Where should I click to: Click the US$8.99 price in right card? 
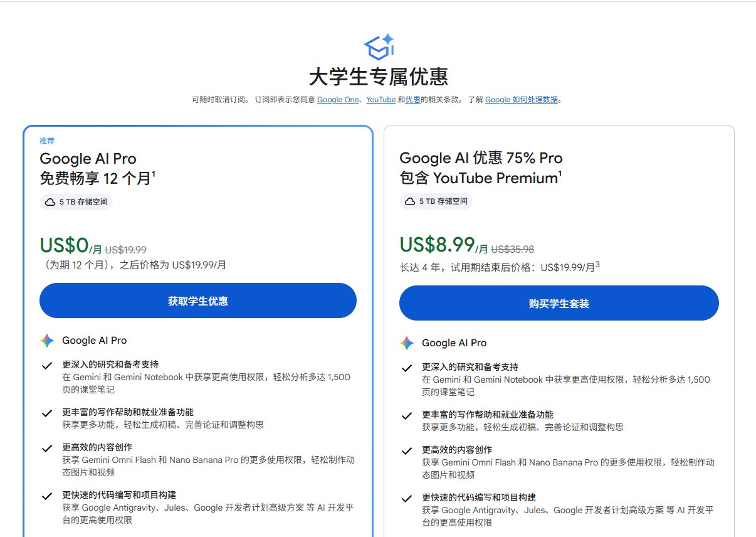click(x=437, y=245)
